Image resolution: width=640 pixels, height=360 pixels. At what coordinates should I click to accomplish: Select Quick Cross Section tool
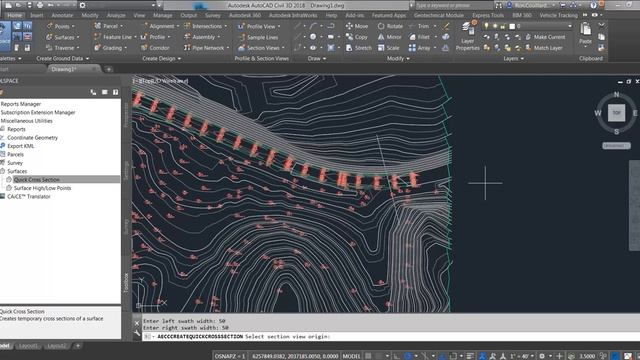(x=36, y=180)
